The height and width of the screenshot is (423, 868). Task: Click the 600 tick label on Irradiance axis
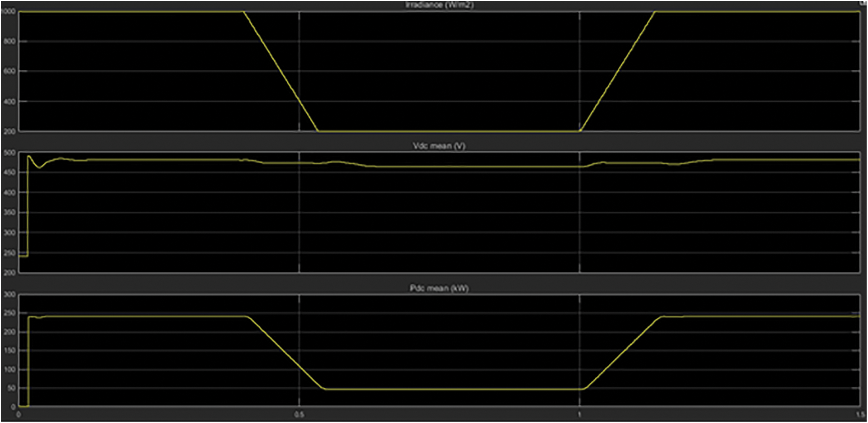point(9,71)
